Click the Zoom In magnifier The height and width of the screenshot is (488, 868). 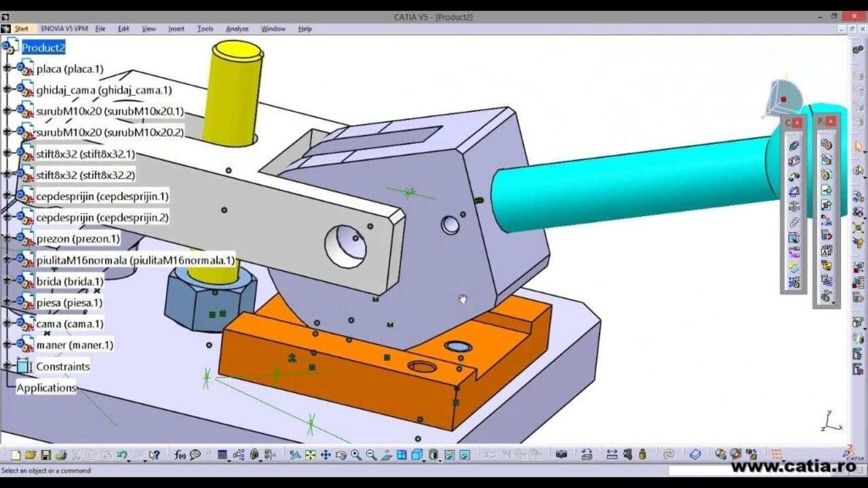(356, 455)
